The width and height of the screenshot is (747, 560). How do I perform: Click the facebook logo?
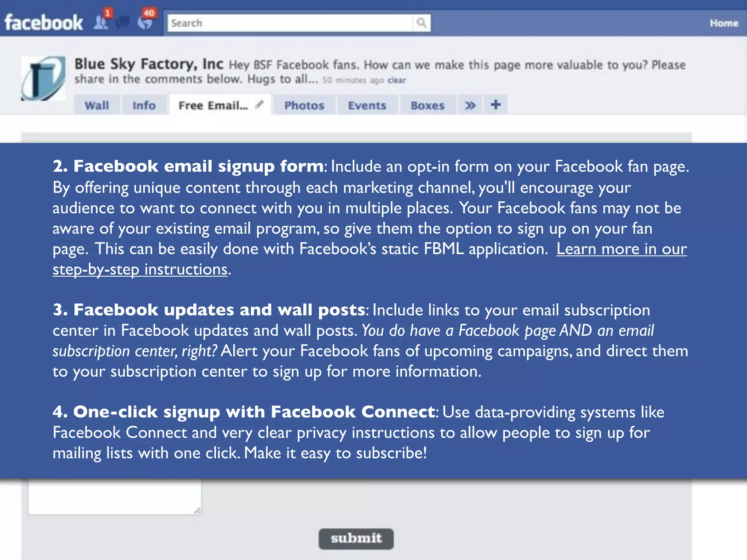click(44, 23)
